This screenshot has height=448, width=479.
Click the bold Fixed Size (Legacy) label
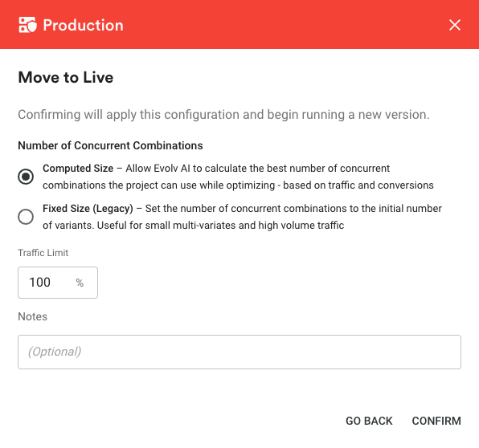point(88,209)
